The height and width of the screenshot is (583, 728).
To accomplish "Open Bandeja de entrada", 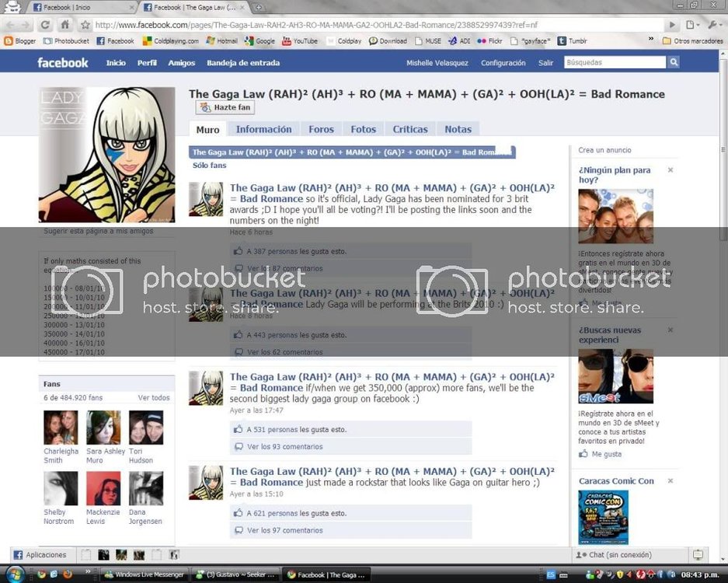I will pos(243,63).
